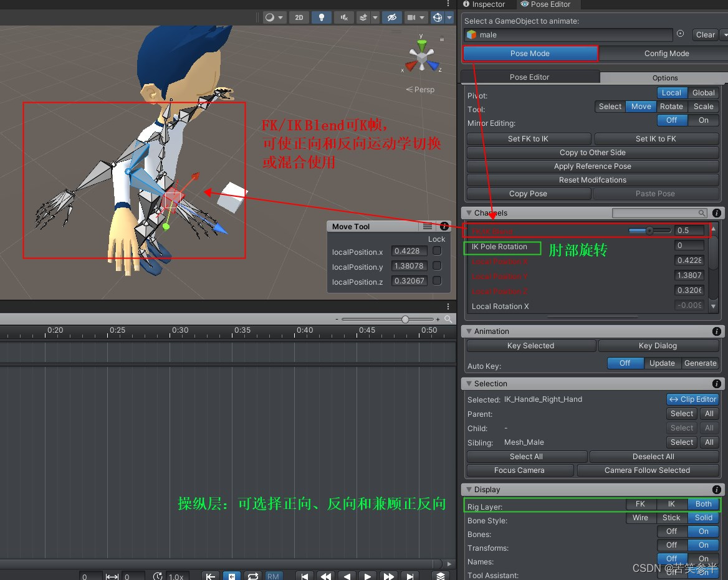Click the Apply Reference Pose button
This screenshot has height=580, width=728.
point(592,166)
